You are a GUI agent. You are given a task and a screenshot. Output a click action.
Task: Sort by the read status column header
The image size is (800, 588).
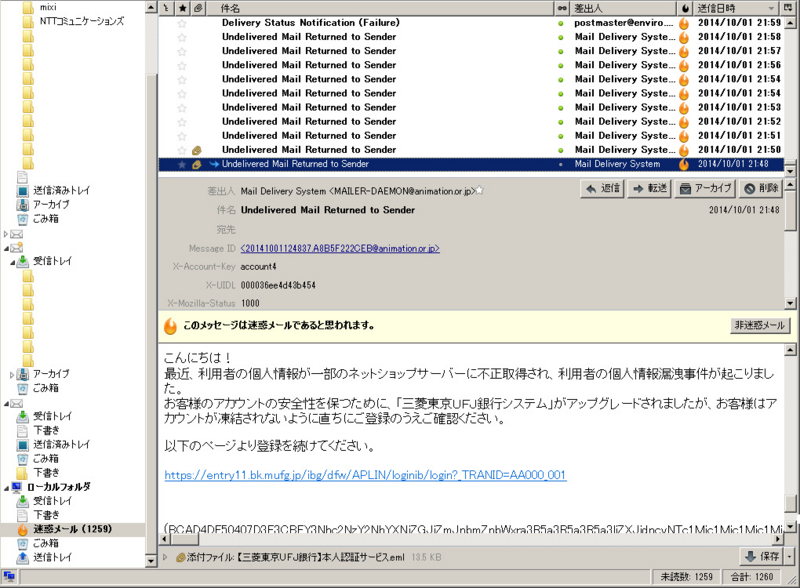click(562, 8)
